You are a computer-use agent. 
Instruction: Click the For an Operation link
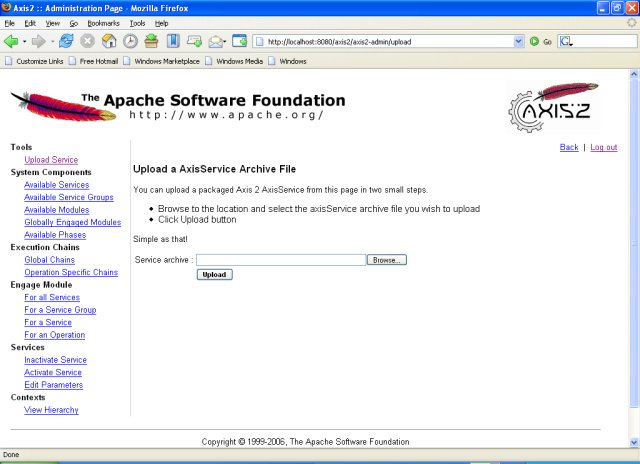[x=55, y=335]
